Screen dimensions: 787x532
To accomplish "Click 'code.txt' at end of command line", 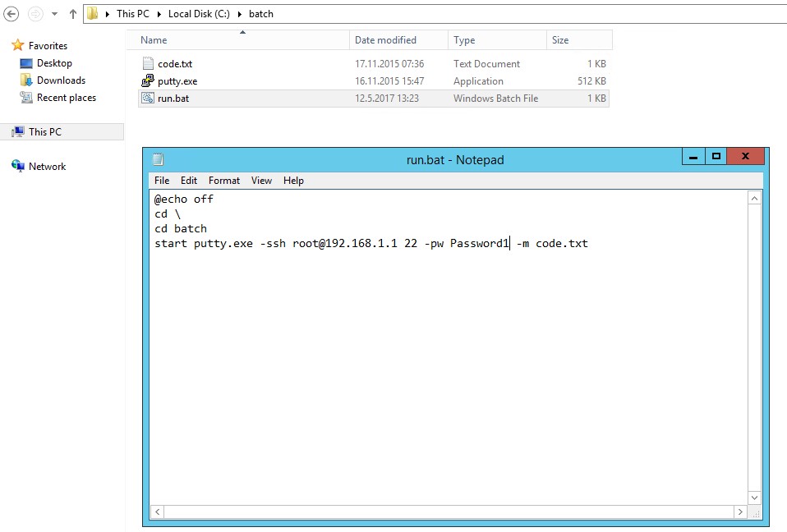I will pos(562,244).
